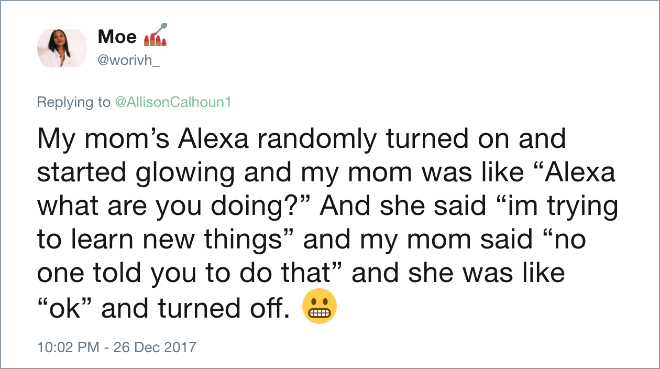
Task: Click the lipstick emoji beside Moe
Action: click(x=155, y=35)
